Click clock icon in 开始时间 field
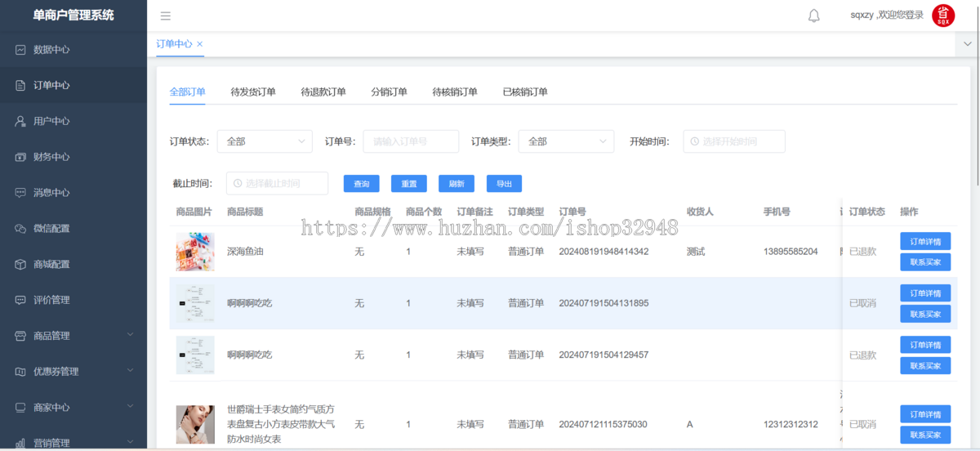The height and width of the screenshot is (451, 980). pos(695,141)
